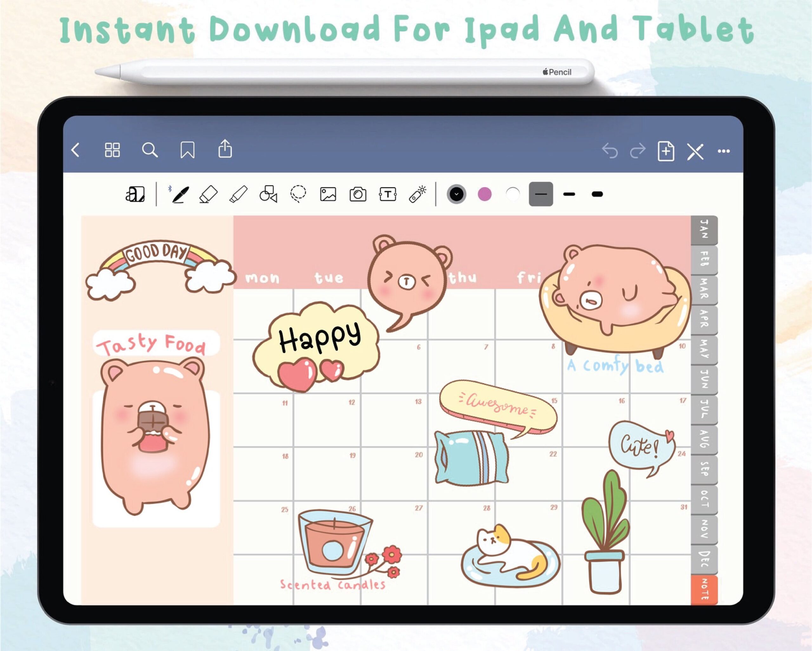
Task: Go to the FEB month tab
Action: tap(704, 260)
